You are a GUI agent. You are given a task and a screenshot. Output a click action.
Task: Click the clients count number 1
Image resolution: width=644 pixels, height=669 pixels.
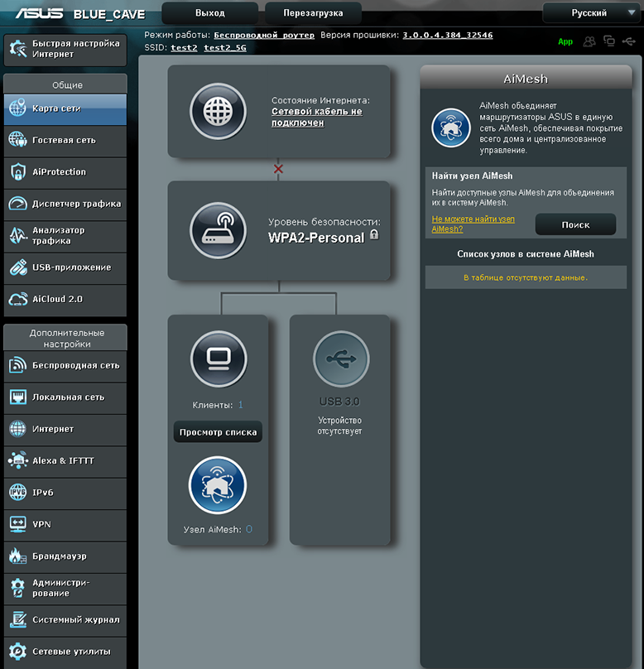241,405
